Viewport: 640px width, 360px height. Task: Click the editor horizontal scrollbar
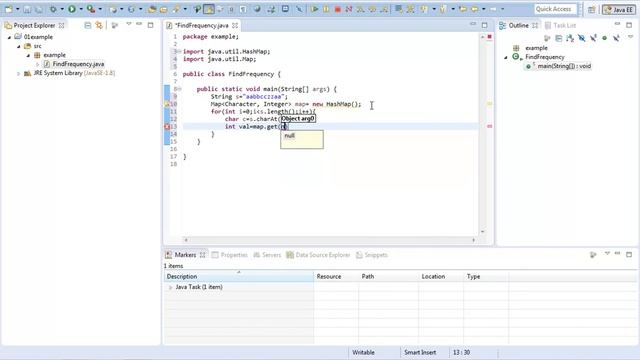(x=329, y=240)
